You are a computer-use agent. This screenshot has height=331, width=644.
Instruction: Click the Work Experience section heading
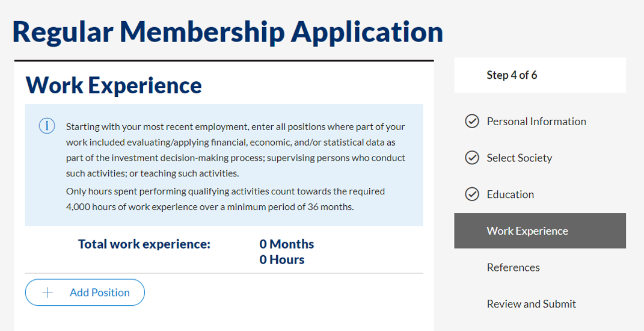pos(114,85)
